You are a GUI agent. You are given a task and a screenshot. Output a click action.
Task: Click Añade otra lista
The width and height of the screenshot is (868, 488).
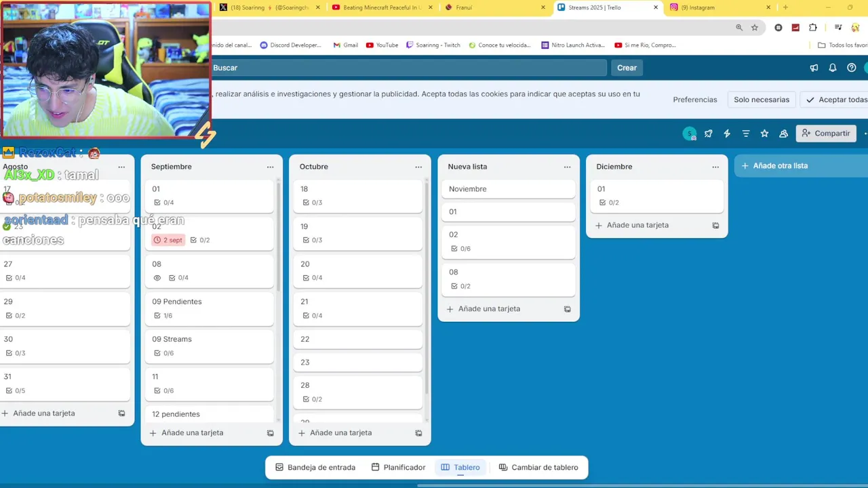pos(801,166)
